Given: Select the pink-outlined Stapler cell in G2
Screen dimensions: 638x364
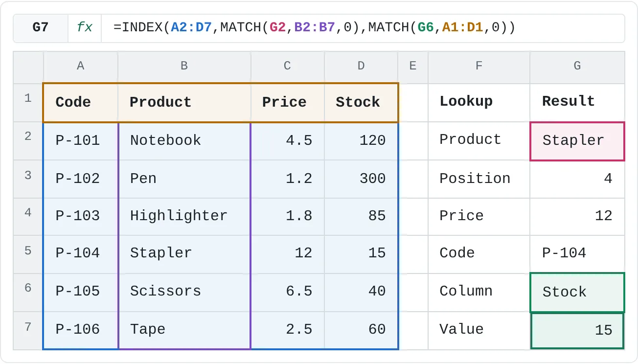Looking at the screenshot, I should (577, 141).
